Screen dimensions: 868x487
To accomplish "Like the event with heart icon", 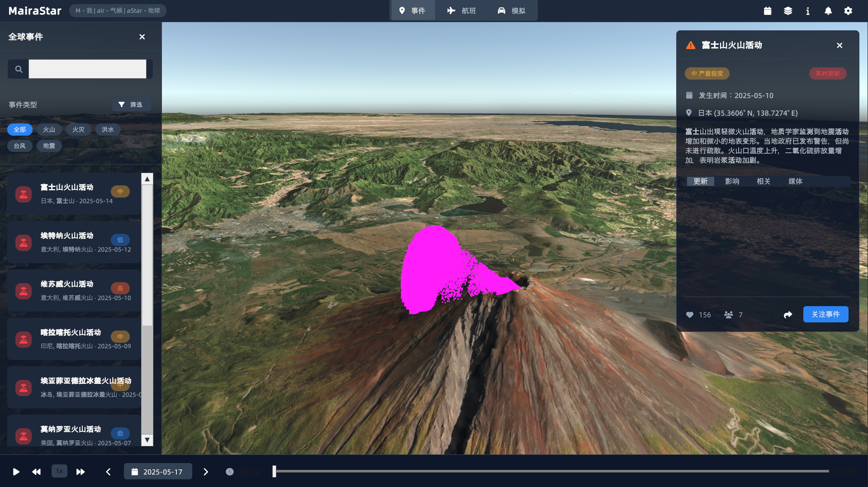I will [x=690, y=315].
